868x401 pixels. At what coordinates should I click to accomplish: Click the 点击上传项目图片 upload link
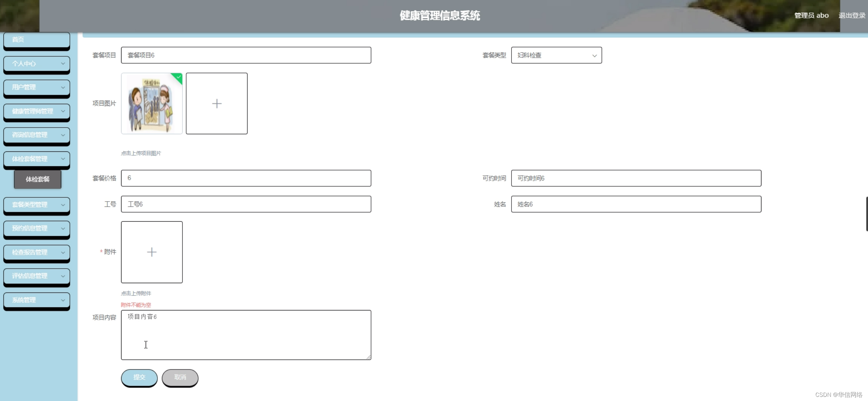(141, 153)
